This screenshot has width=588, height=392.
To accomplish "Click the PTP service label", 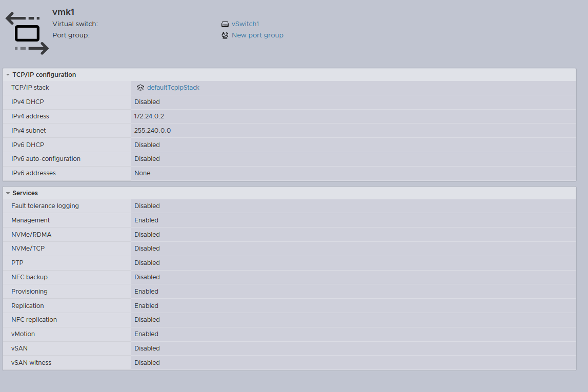I will (17, 263).
